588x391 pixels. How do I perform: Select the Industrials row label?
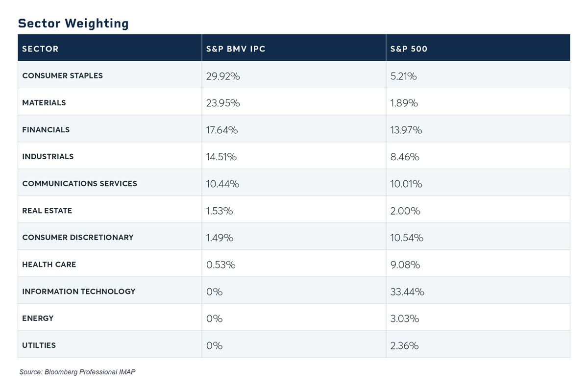coord(48,157)
